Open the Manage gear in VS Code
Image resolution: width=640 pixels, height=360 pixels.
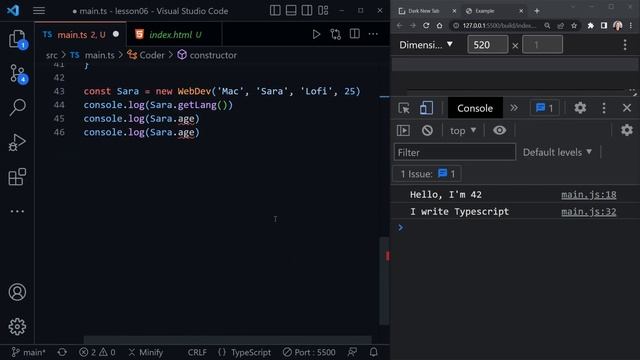[17, 327]
